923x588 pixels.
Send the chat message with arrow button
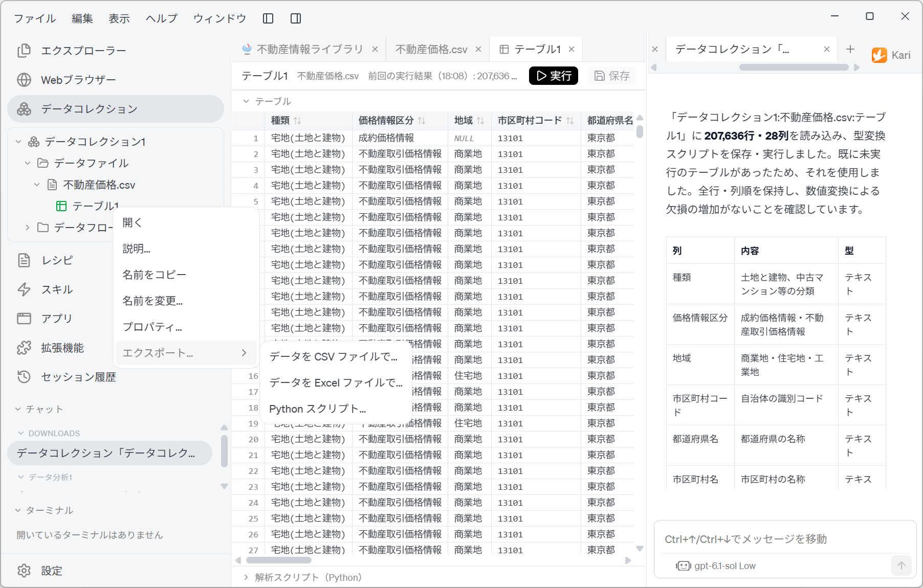902,566
